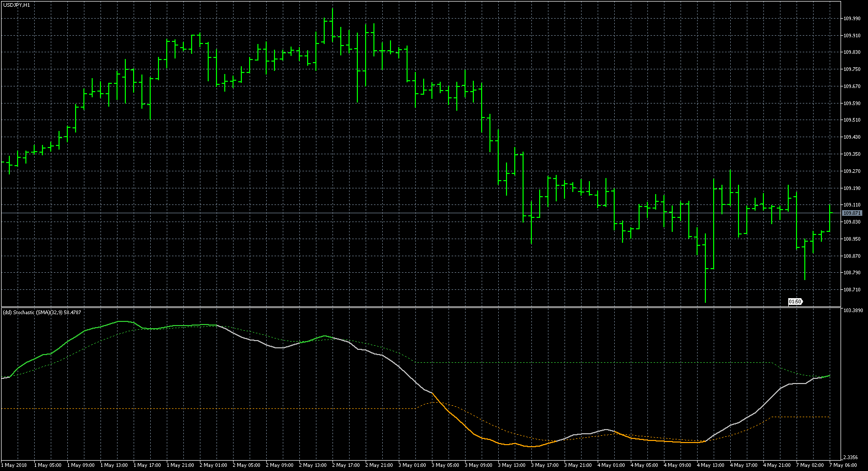This screenshot has height=471, width=868.
Task: Select the '1 May 2018' time label
Action: pos(16,465)
